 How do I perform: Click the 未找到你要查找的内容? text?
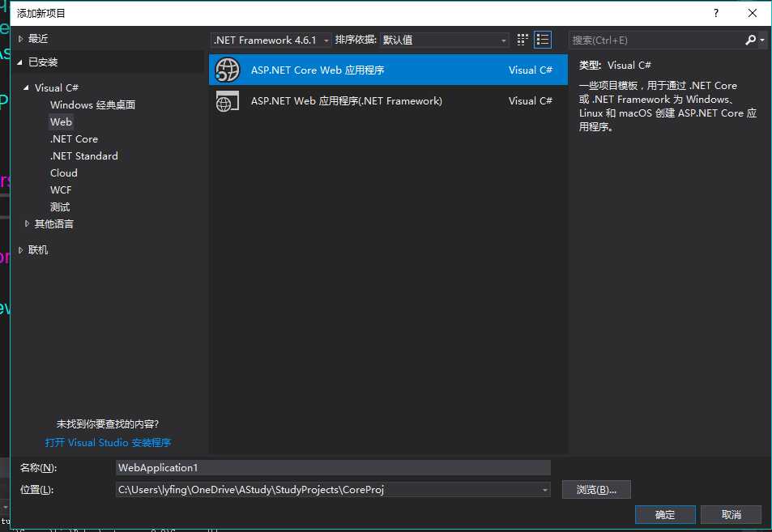[x=107, y=423]
